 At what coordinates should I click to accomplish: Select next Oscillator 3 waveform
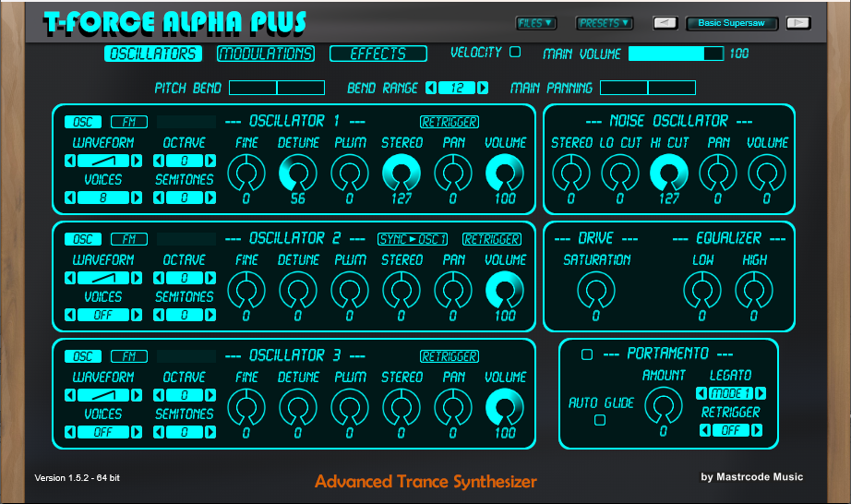tap(137, 395)
